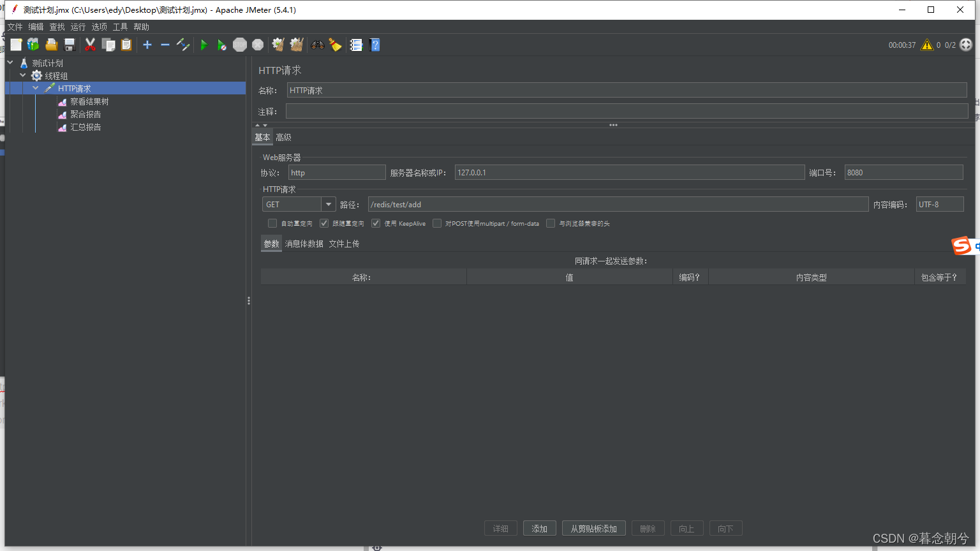Open the 聚合报告 listener
This screenshot has height=551, width=980.
tap(85, 114)
